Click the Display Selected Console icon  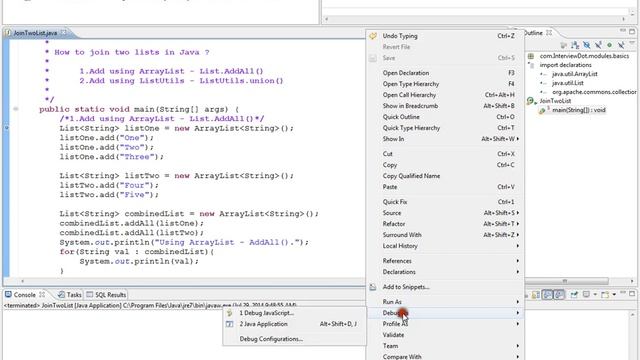pos(586,294)
